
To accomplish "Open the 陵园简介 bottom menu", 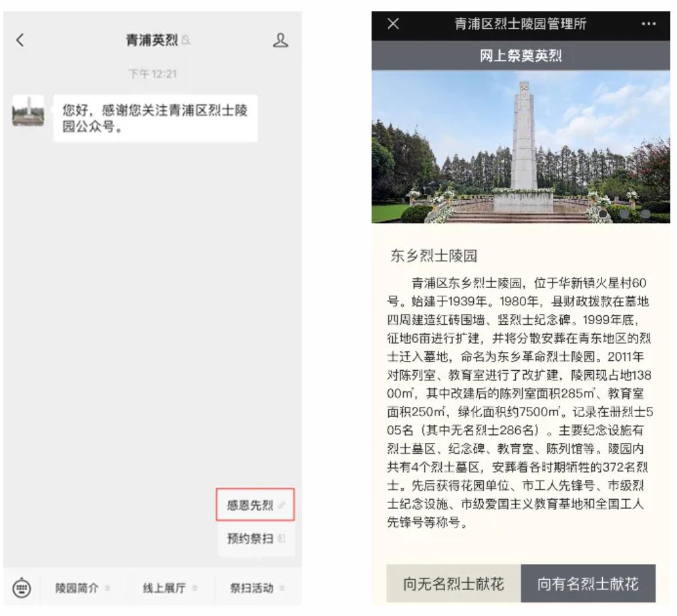I will coord(82,588).
